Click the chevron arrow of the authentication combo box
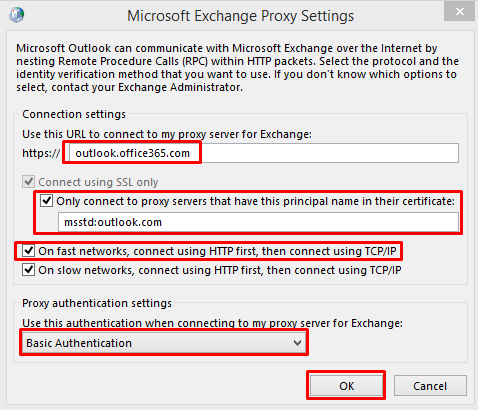Image resolution: width=478 pixels, height=410 pixels. pyautogui.click(x=297, y=343)
